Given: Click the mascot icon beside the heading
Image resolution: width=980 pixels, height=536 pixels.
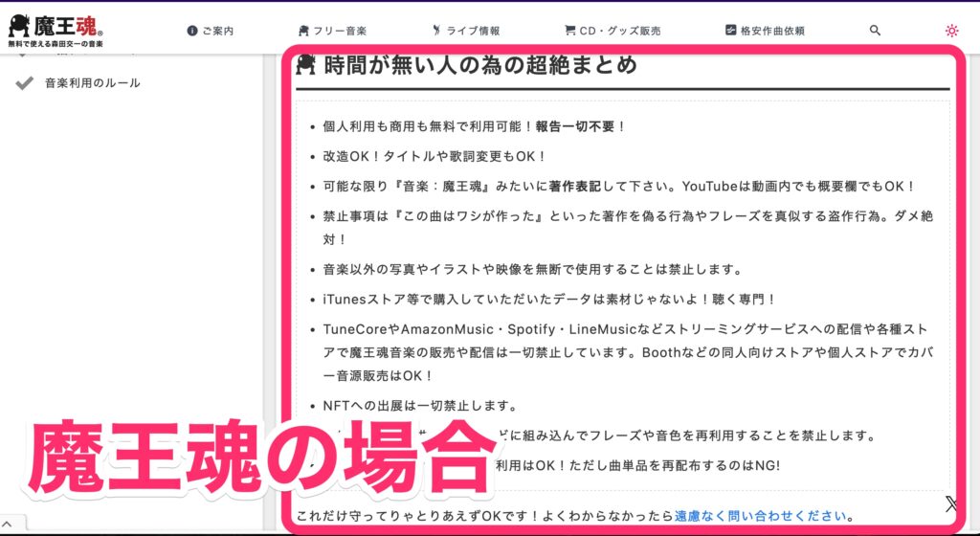Looking at the screenshot, I should tap(305, 64).
